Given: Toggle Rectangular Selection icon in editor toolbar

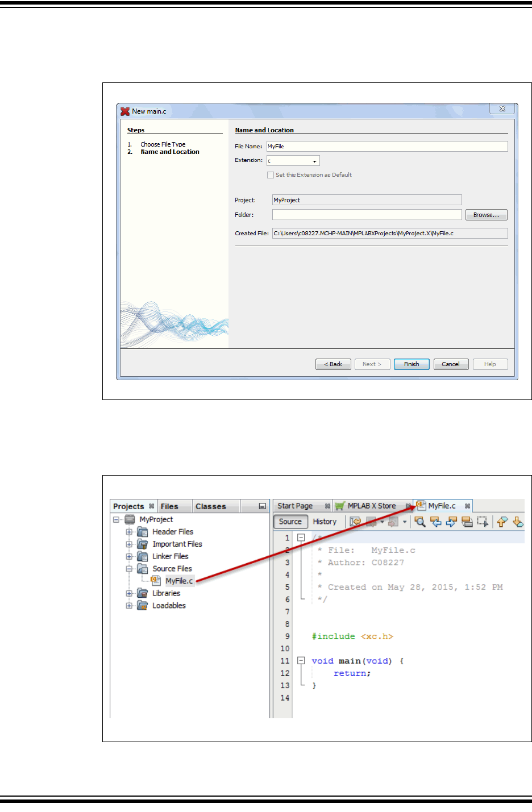Looking at the screenshot, I should coord(483,522).
